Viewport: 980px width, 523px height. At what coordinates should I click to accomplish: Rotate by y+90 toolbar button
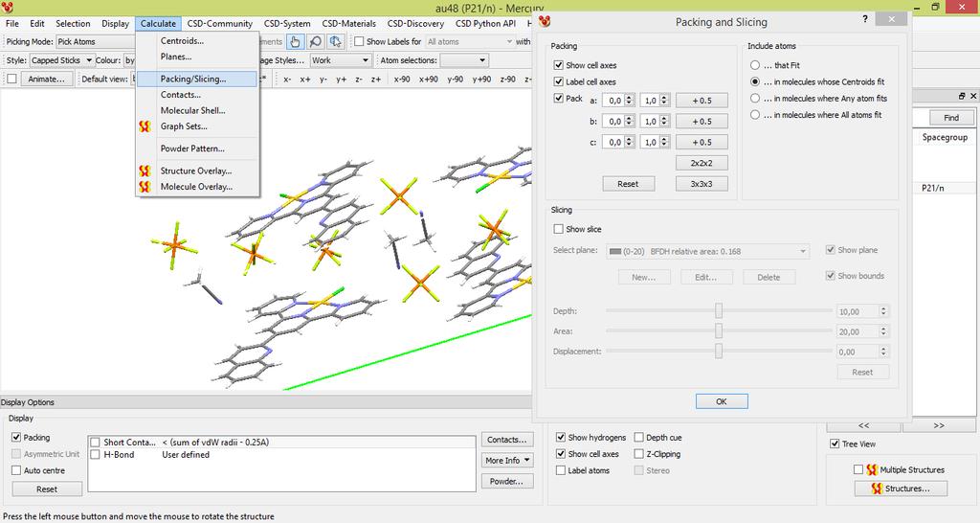tap(482, 80)
